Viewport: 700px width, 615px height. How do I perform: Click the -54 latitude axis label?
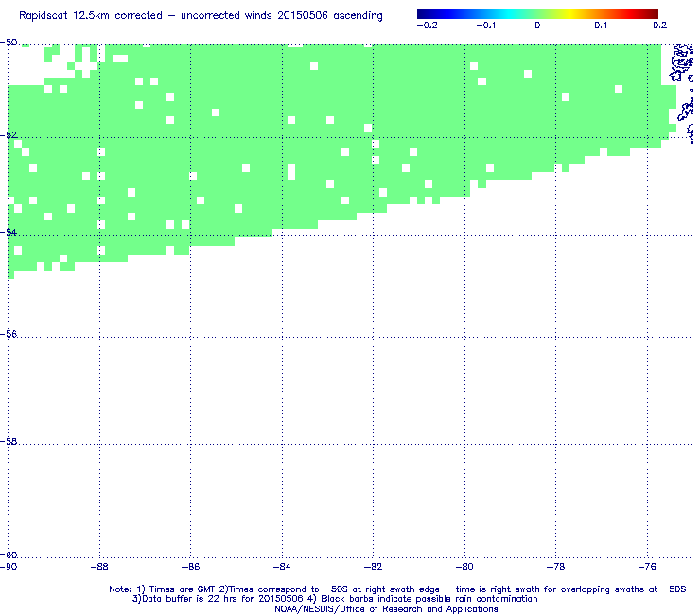tap(9, 232)
